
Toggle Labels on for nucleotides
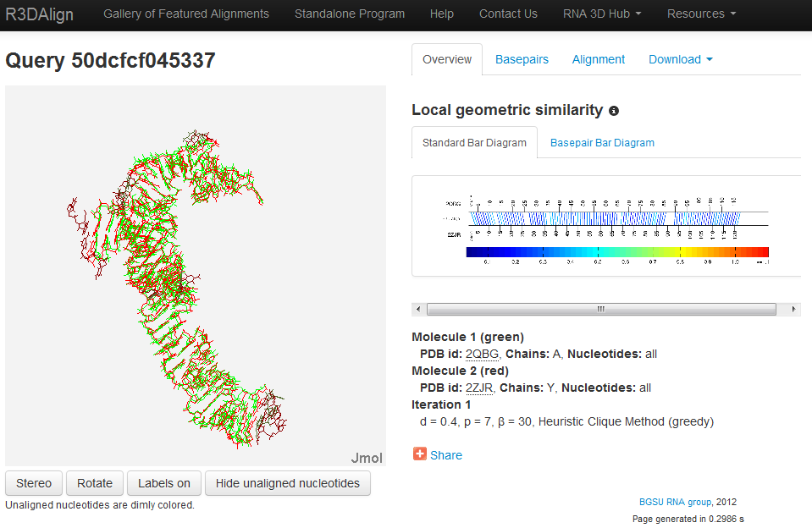pos(164,483)
